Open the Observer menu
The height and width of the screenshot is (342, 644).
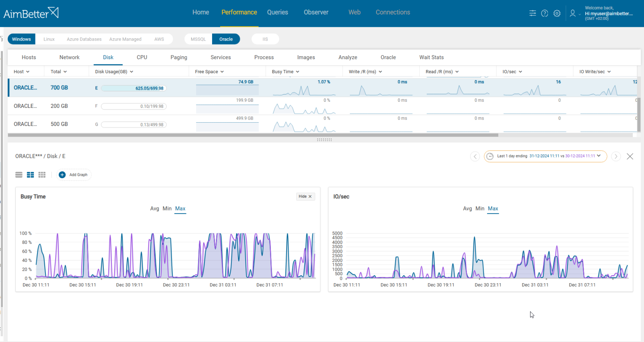point(316,12)
